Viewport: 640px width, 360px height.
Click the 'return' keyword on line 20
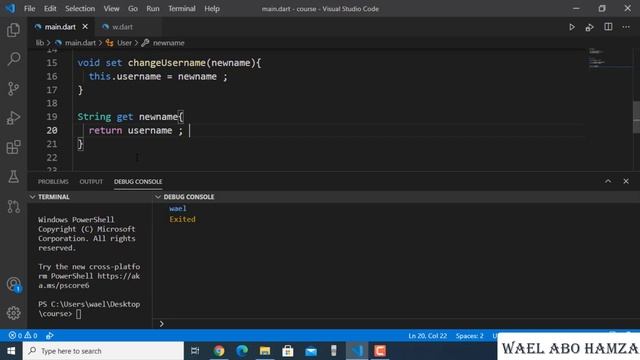click(105, 131)
